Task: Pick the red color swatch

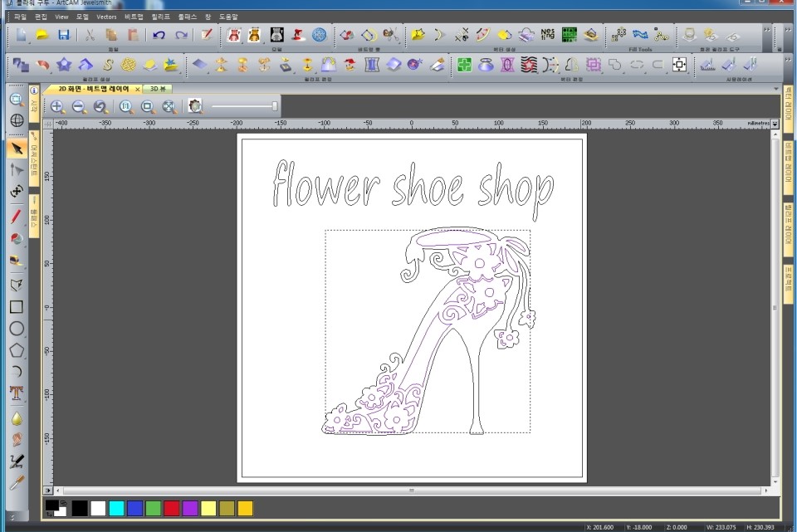Action: (171, 508)
